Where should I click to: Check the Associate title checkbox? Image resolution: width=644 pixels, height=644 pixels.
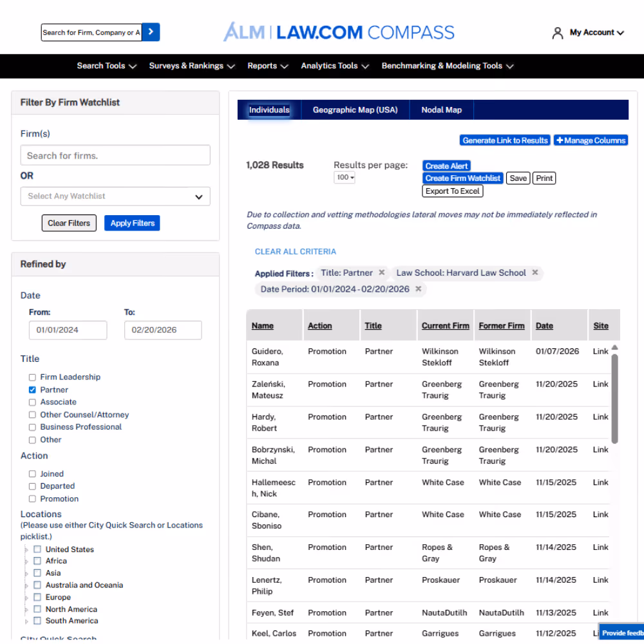pos(32,402)
